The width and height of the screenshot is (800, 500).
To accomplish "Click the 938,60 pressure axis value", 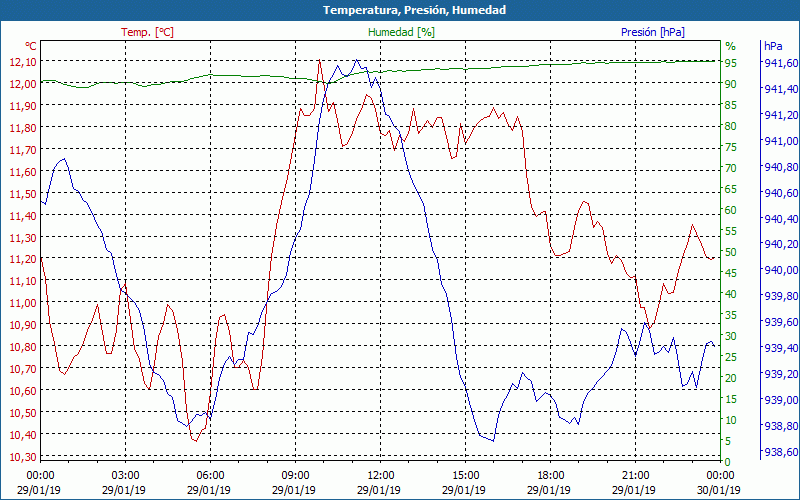I will pyautogui.click(x=781, y=452).
